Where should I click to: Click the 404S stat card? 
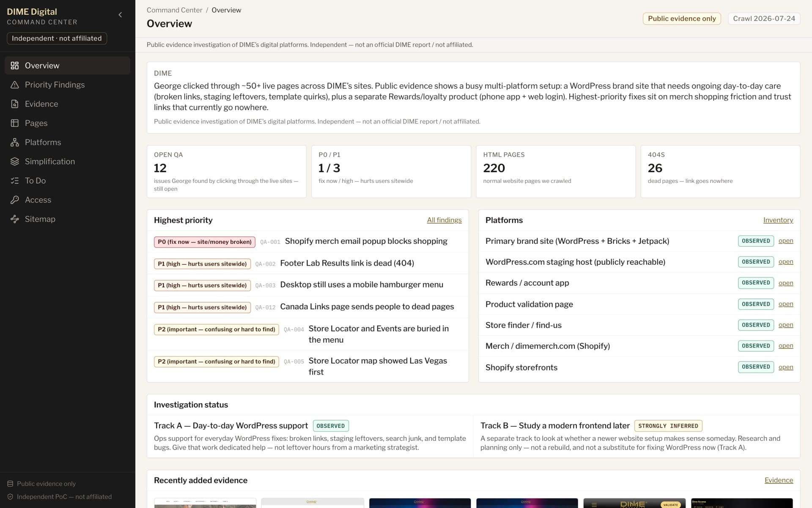pyautogui.click(x=720, y=171)
